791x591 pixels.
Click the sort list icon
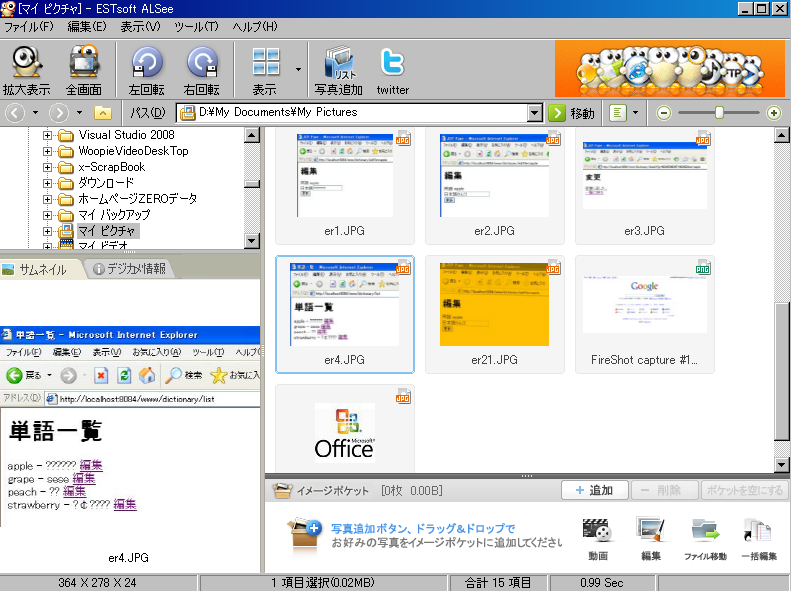click(x=618, y=113)
